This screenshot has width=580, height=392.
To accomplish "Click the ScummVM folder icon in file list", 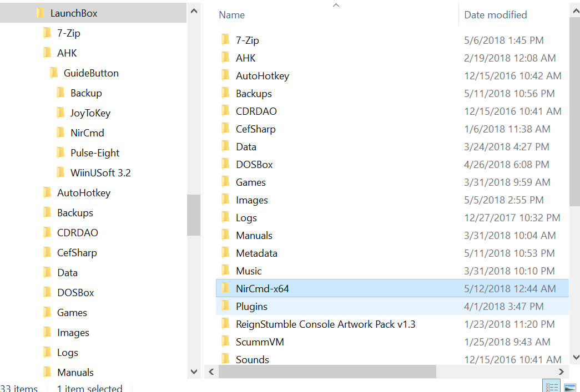I will tap(225, 342).
